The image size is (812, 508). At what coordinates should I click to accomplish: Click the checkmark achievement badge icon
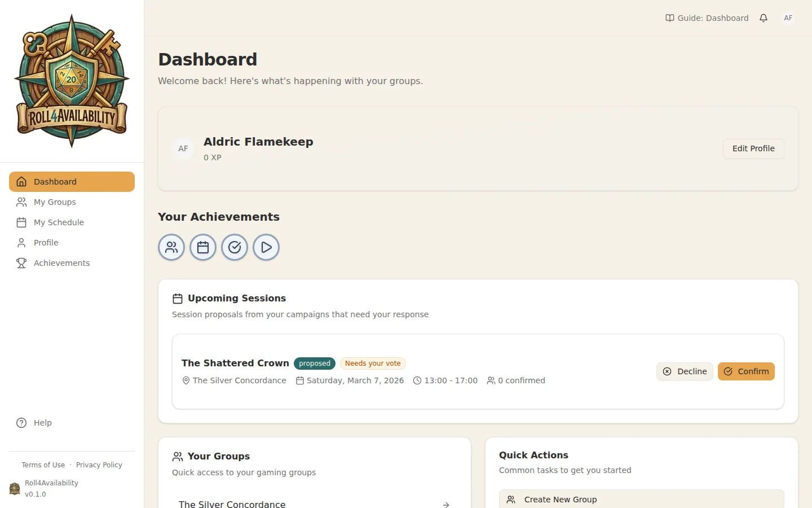pyautogui.click(x=234, y=247)
